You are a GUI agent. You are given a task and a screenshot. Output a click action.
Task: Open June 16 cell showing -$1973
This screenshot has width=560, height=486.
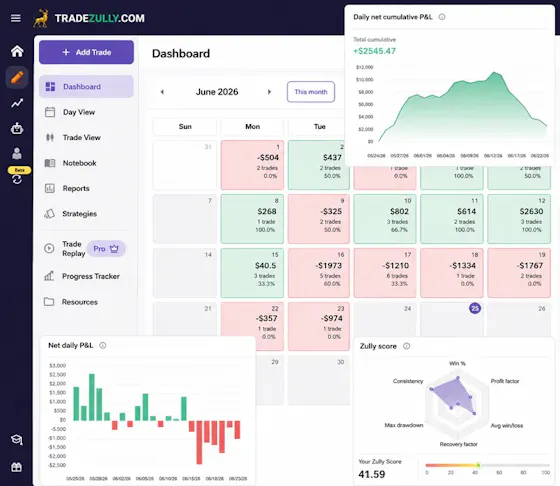coord(319,273)
